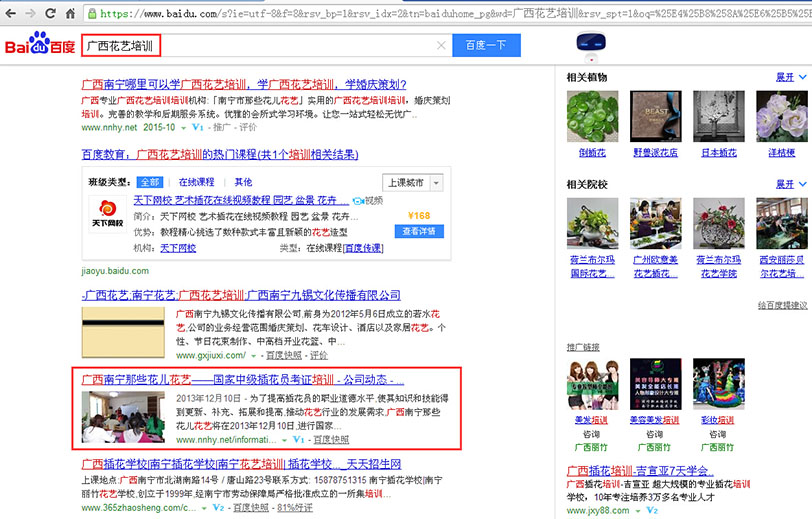The height and width of the screenshot is (519, 812).
Task: Open dropdown arrow beside www.jxy88.com
Action: (637, 511)
